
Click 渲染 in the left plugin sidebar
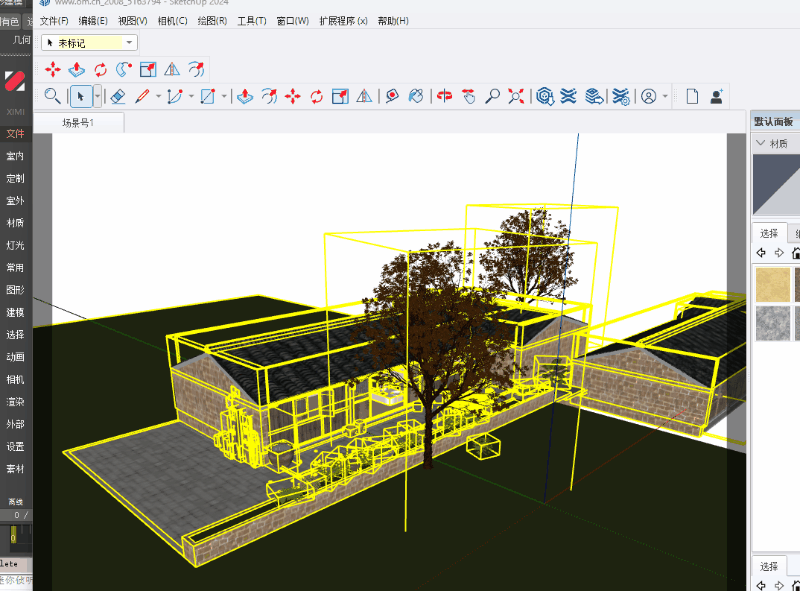[15, 402]
